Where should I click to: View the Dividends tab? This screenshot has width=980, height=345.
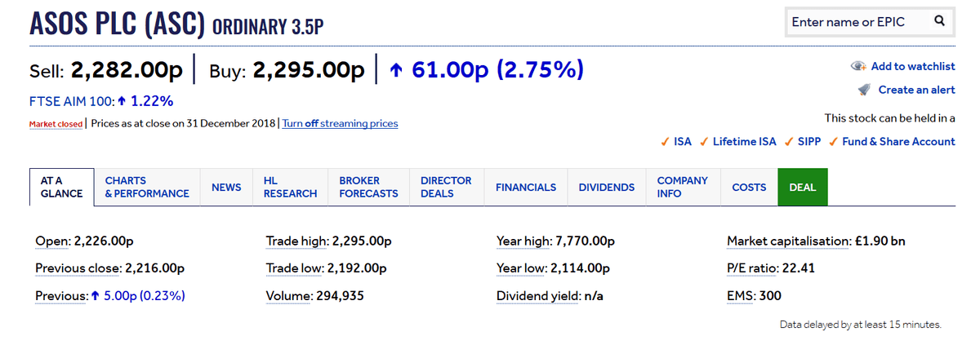[x=606, y=187]
